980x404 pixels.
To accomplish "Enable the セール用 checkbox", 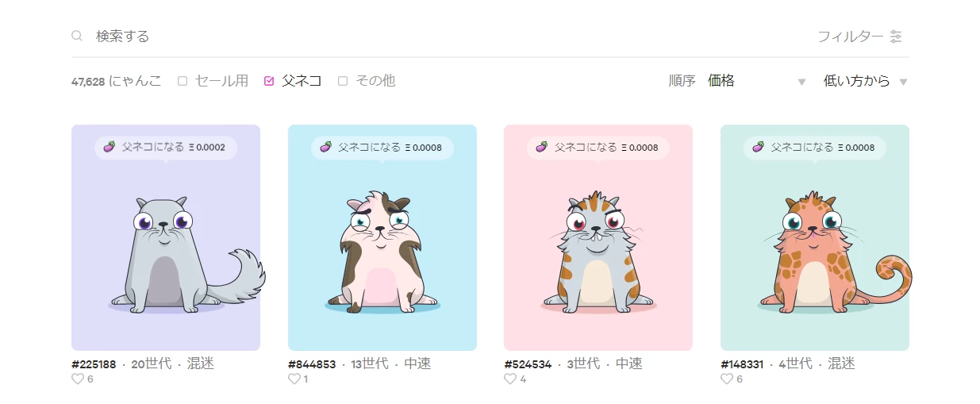I will [x=183, y=81].
